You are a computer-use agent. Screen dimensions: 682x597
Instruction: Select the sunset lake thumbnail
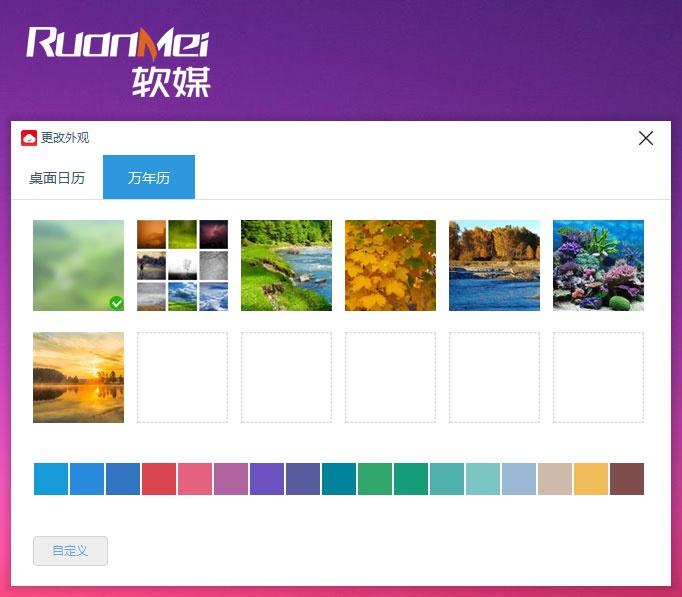click(x=78, y=377)
